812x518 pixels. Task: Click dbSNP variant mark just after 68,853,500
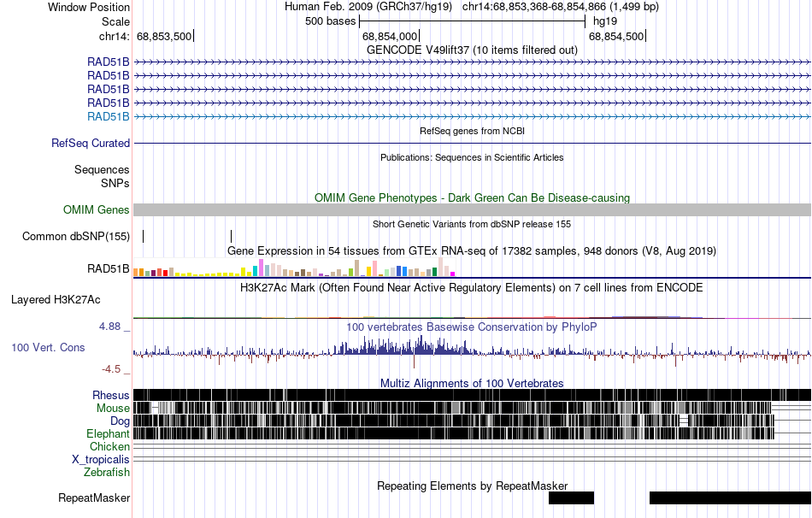[x=231, y=236]
